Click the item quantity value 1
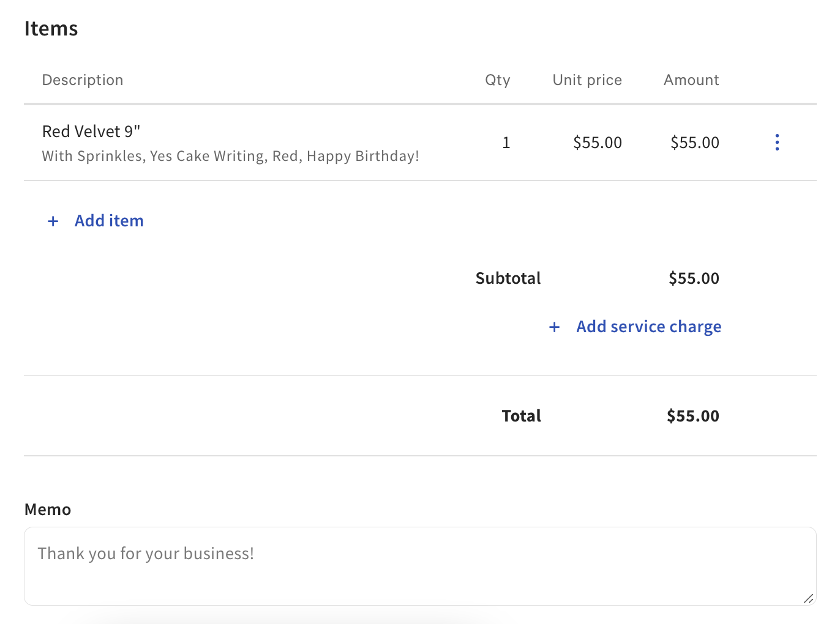Screen dimensions: 840x624 [x=506, y=143]
